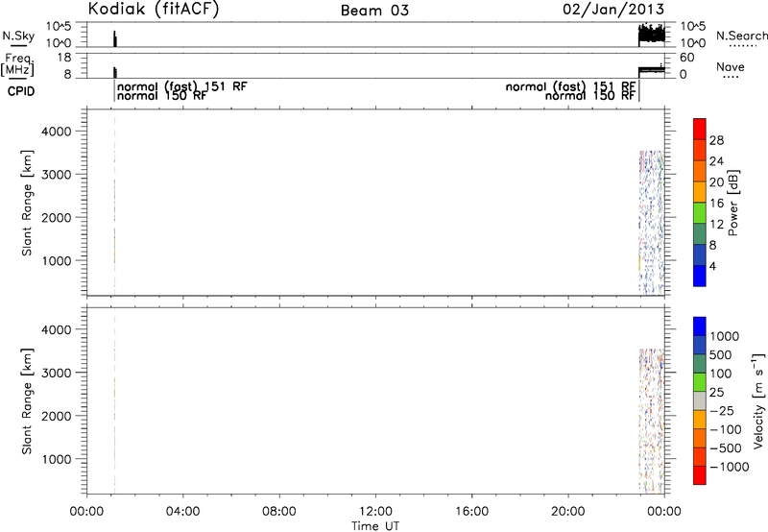This screenshot has width=768, height=532.
Task: Click the red top power colorbar segment
Action: 700,130
